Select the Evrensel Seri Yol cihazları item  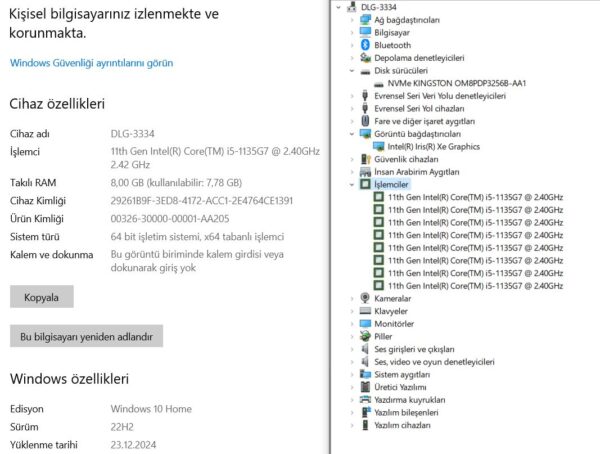click(418, 108)
